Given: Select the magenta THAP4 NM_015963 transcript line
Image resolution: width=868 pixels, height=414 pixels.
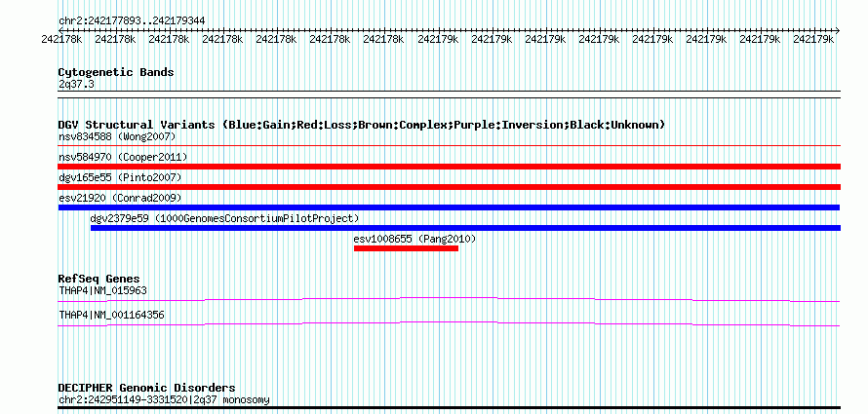Looking at the screenshot, I should (449, 300).
